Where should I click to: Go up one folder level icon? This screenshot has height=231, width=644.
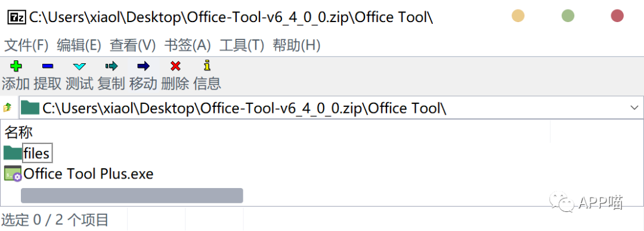[7, 107]
